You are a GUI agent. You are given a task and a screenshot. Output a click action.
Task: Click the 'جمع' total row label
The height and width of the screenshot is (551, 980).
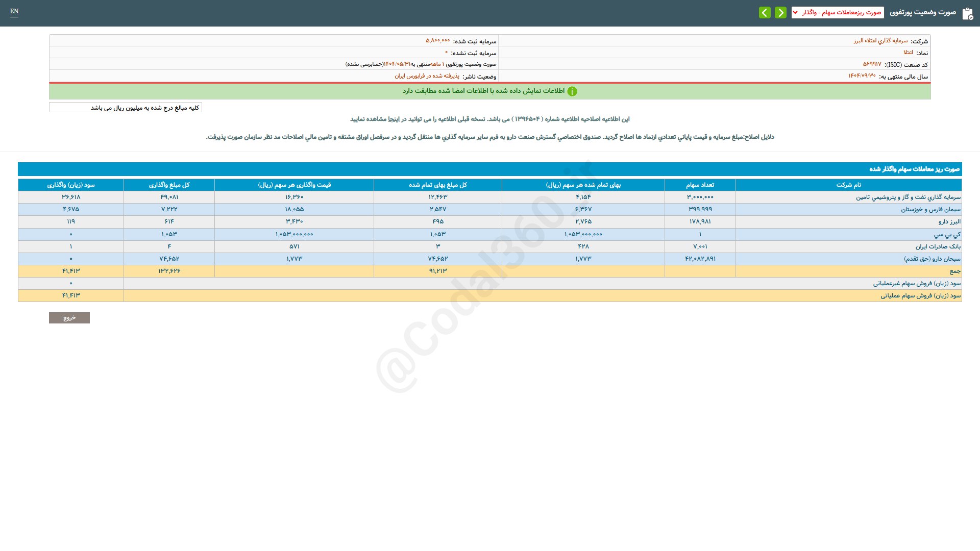(955, 271)
